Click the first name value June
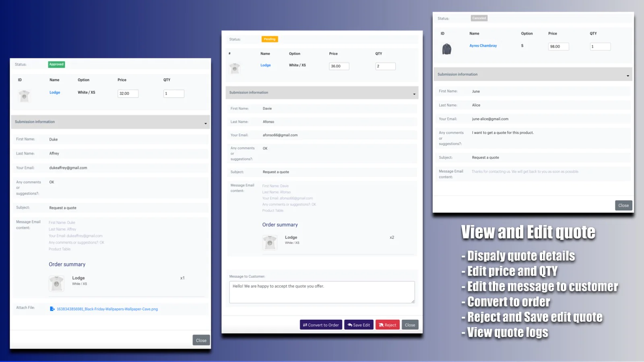This screenshot has height=362, width=644. (x=476, y=92)
